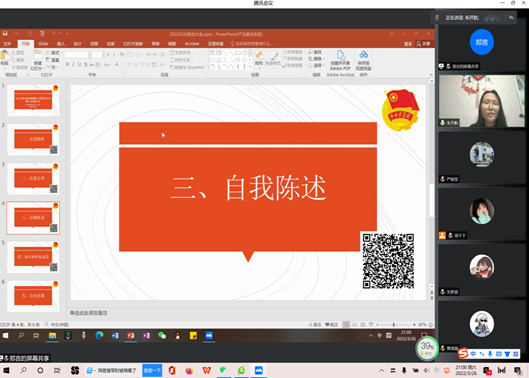Click the New Slide button icon
Image resolution: width=529 pixels, height=378 pixels.
click(37, 55)
